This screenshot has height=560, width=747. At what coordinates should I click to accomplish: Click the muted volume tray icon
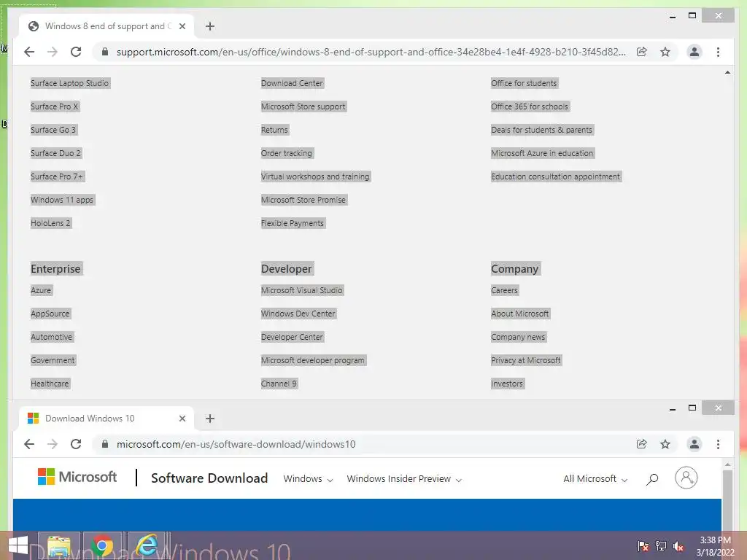(678, 546)
